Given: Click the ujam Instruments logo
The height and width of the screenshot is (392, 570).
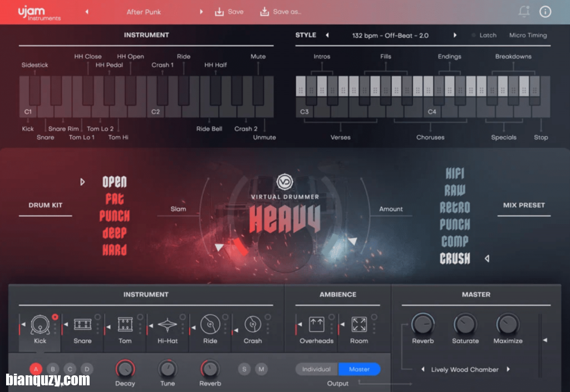Looking at the screenshot, I should pyautogui.click(x=40, y=13).
